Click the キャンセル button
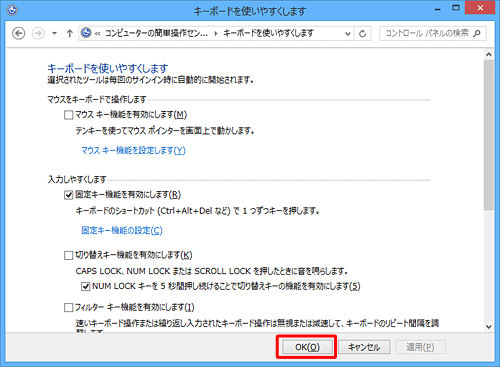Viewport: 500px width, 367px height. [364, 347]
